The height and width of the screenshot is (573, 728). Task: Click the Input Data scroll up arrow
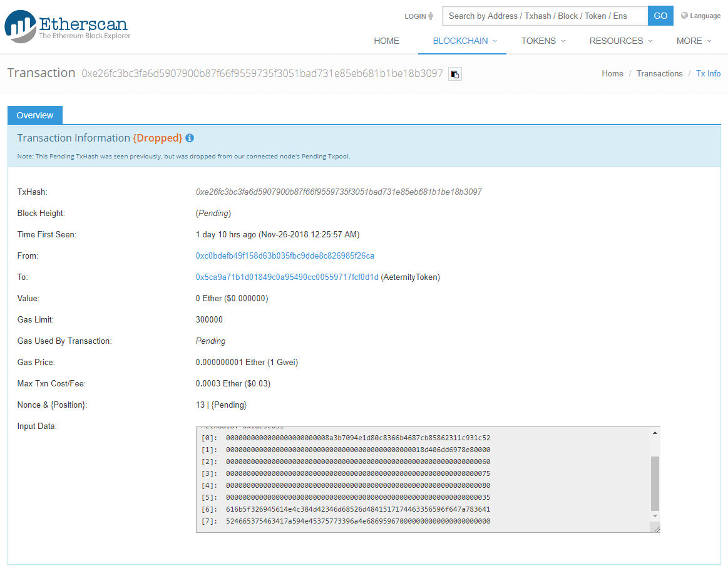[x=655, y=433]
